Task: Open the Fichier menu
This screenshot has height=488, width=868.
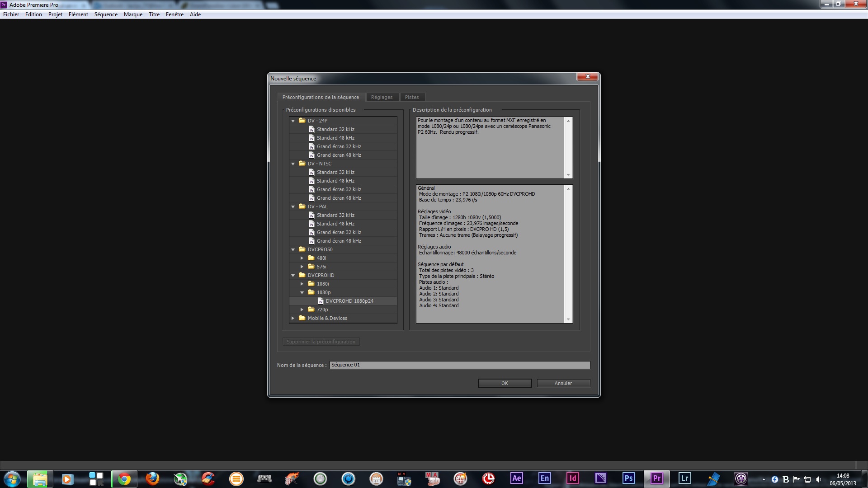Action: [x=11, y=14]
